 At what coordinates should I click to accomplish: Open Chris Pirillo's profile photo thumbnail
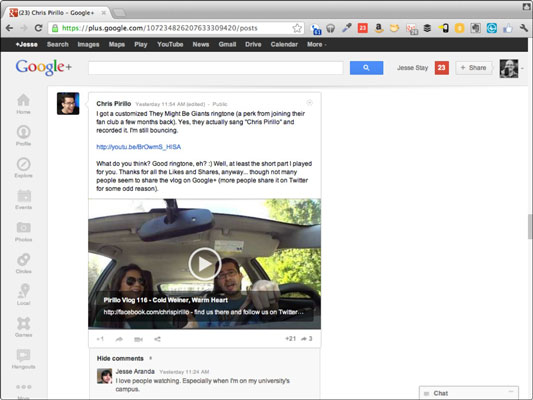[x=68, y=103]
